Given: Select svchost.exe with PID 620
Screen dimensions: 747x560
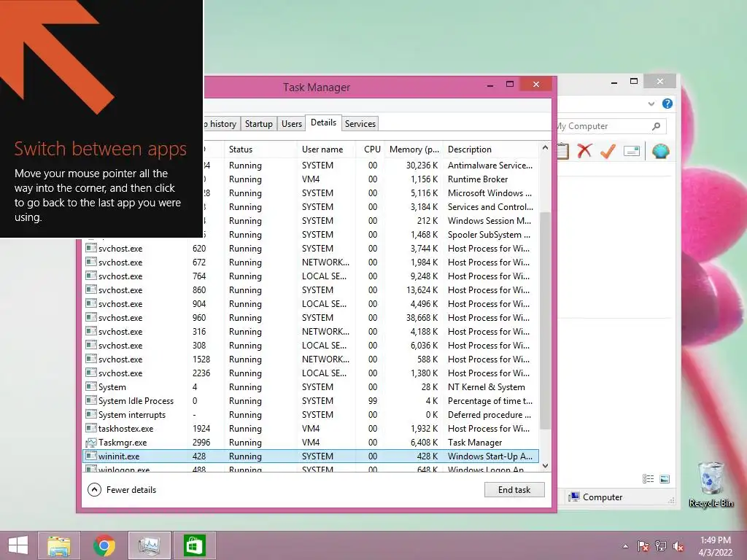Looking at the screenshot, I should tap(311, 249).
